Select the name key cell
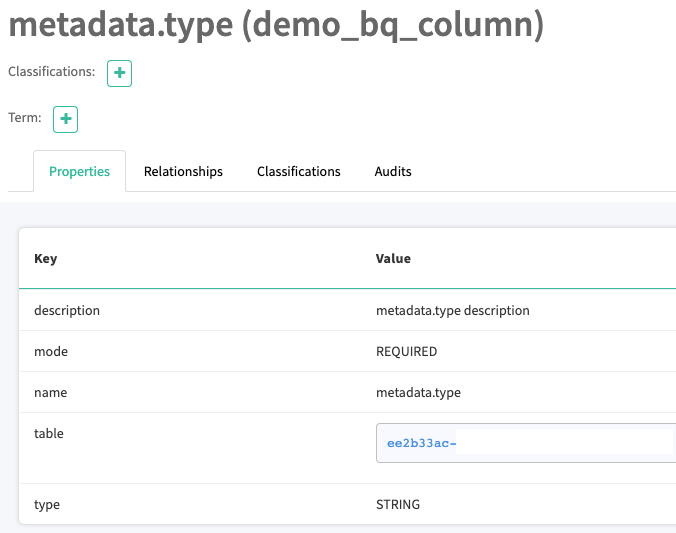The width and height of the screenshot is (676, 533). coord(50,392)
